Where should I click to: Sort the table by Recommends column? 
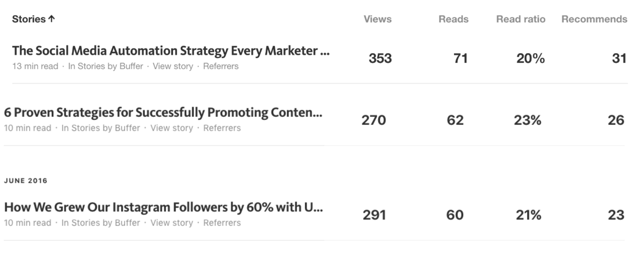[594, 19]
